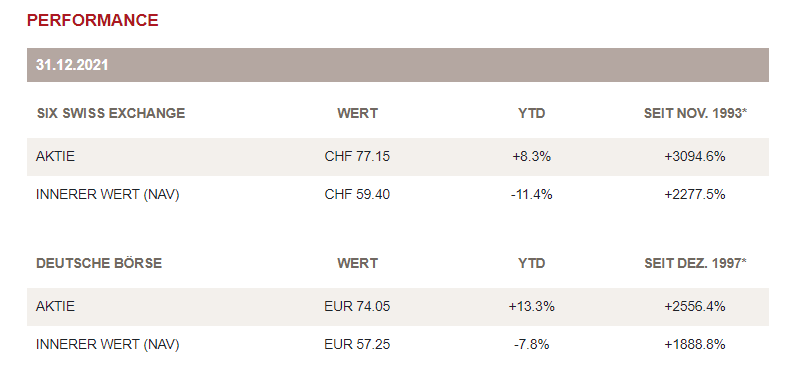Click CHF 77.15 share value
Image resolution: width=798 pixels, height=380 pixels.
click(x=357, y=156)
